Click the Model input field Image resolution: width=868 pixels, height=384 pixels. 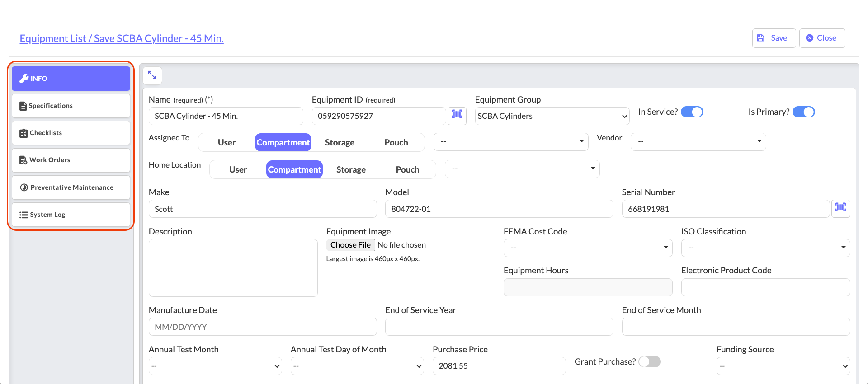(x=499, y=209)
